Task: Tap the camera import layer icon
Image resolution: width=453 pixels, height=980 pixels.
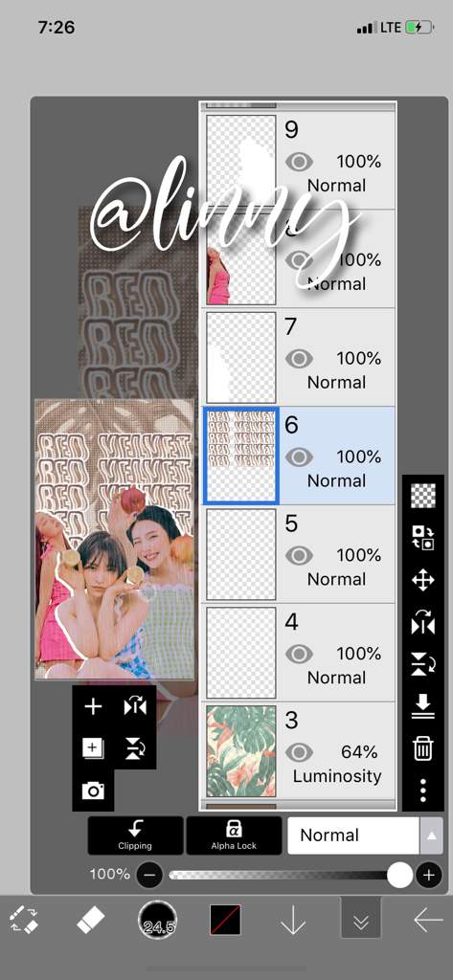Action: (x=93, y=791)
